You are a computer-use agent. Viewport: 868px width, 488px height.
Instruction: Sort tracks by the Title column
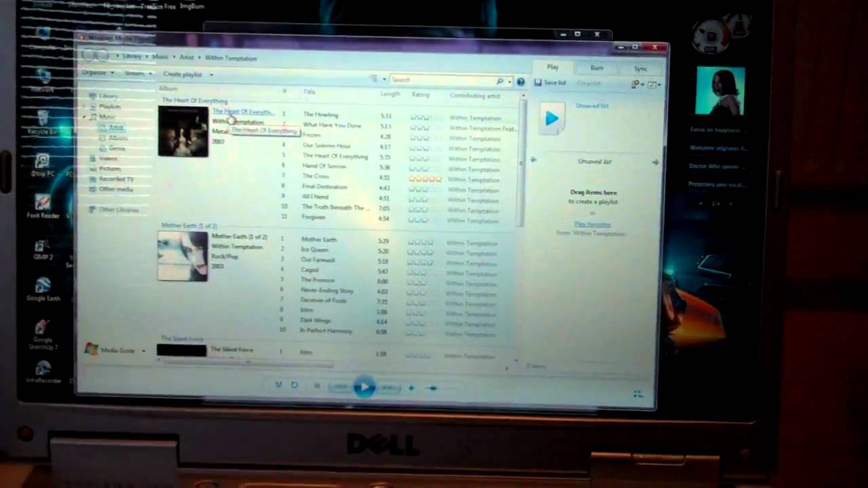pos(310,92)
